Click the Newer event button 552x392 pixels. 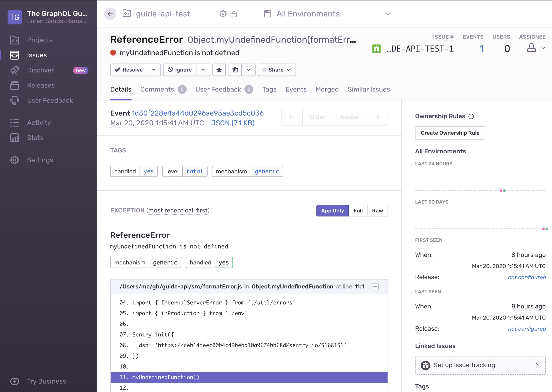pos(350,117)
